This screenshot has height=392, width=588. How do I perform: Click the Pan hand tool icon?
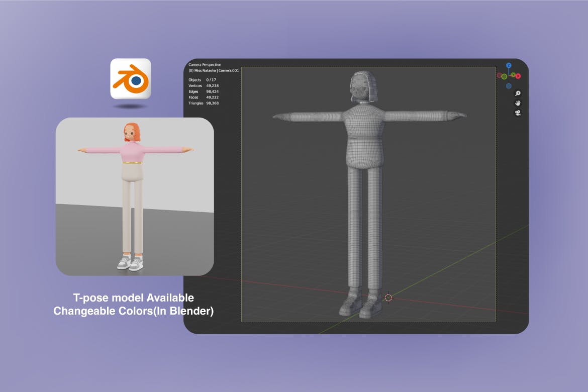(x=518, y=104)
